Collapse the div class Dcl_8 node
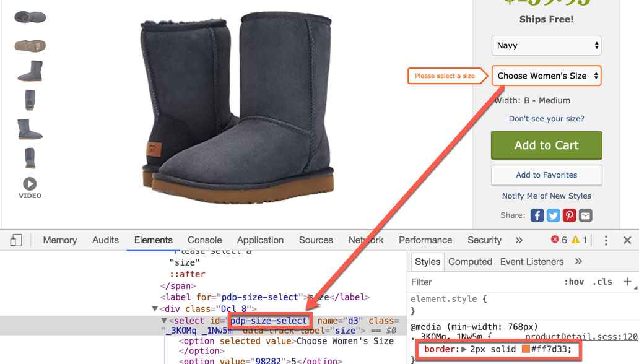639x364 pixels. [155, 308]
